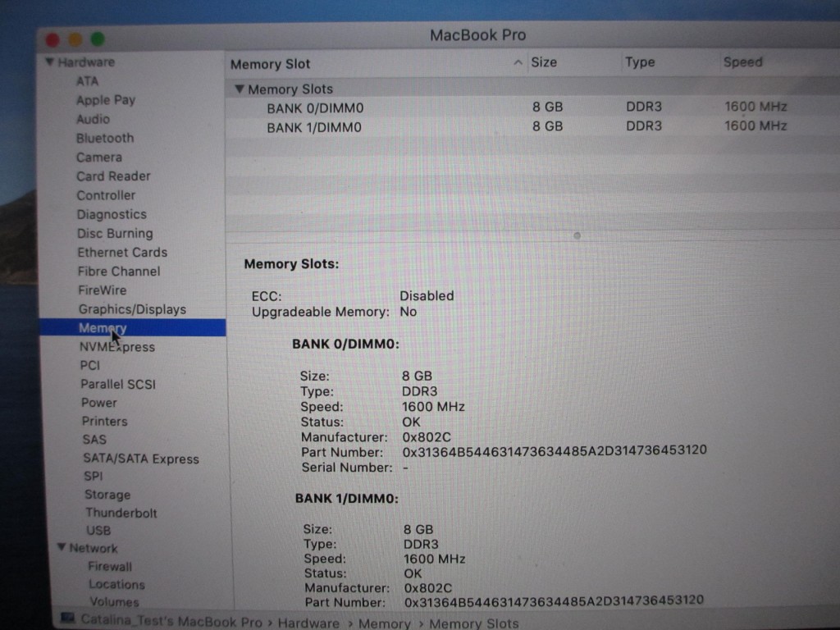Screen dimensions: 840x630
Task: Open Diagnostics in the sidebar
Action: coord(112,214)
